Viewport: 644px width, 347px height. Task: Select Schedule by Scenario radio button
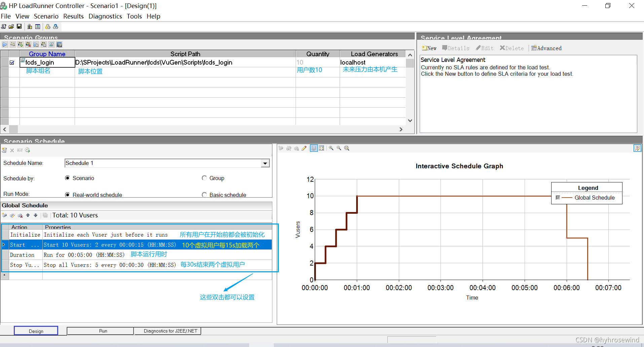[x=67, y=178]
